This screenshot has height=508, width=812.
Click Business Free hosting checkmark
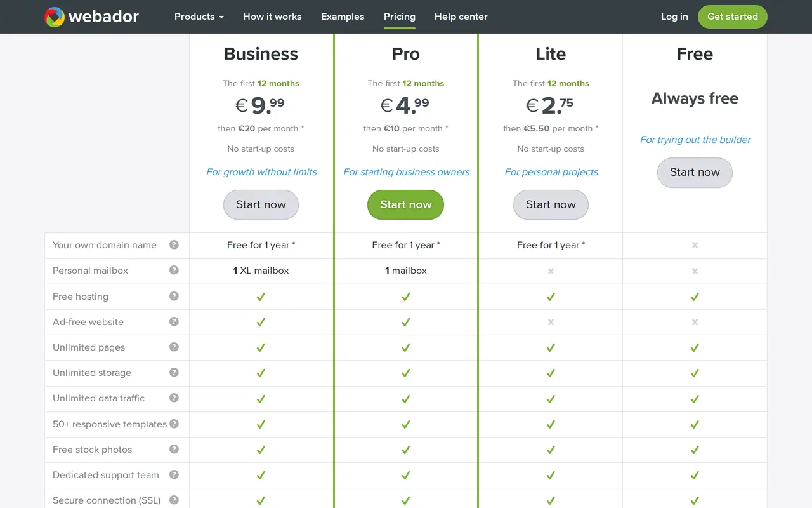pos(261,297)
